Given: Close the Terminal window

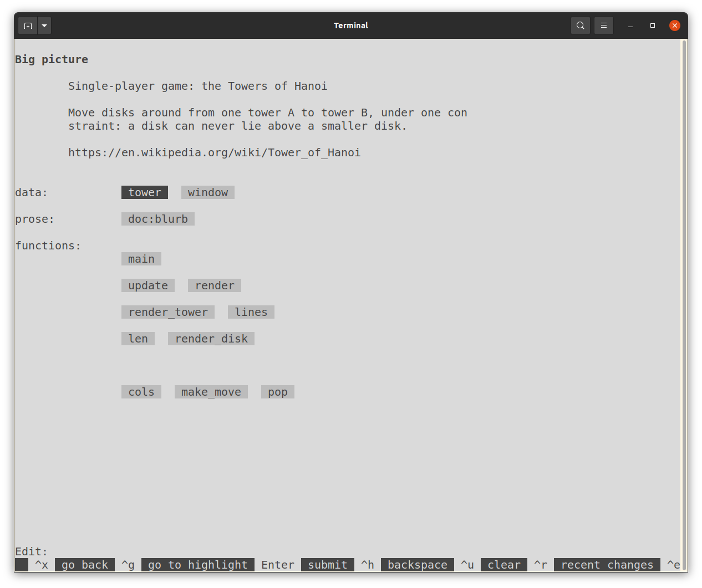Looking at the screenshot, I should (x=674, y=25).
